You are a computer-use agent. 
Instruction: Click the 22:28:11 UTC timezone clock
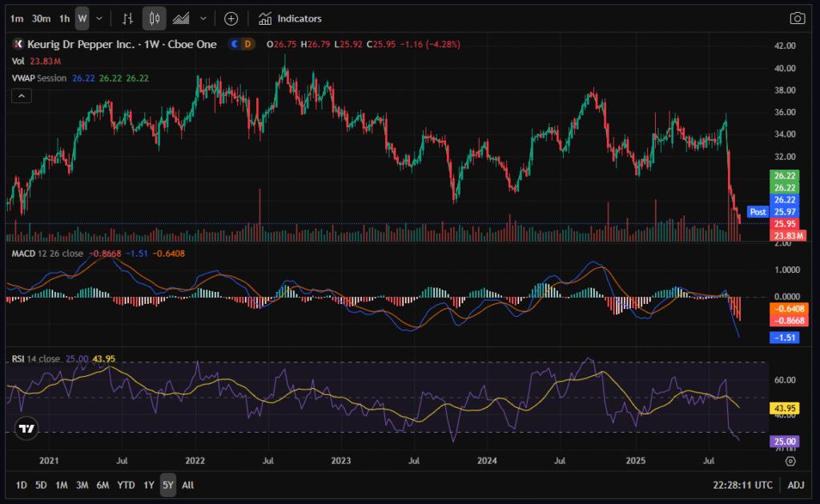click(742, 485)
